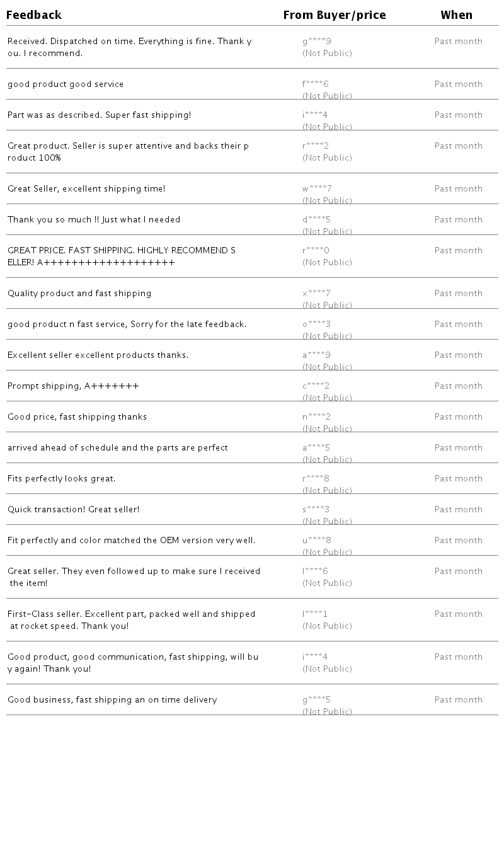Click the Feedback column header
The image size is (504, 862).
pyautogui.click(x=34, y=15)
